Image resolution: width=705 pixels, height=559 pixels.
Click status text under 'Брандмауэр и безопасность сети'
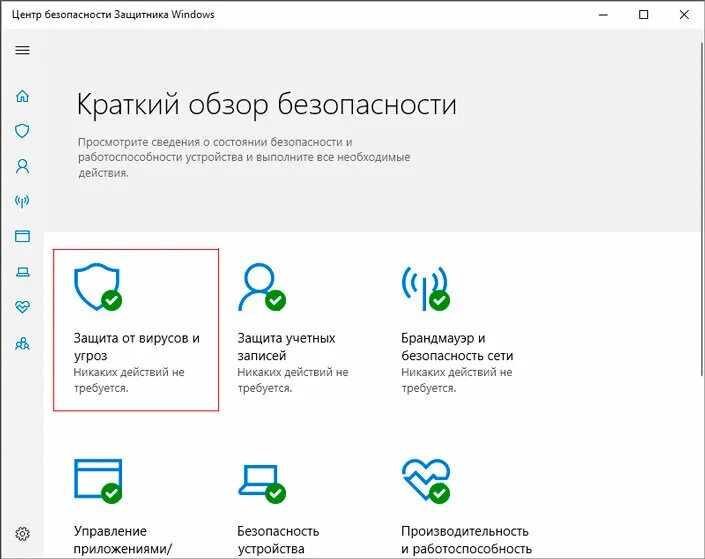click(x=457, y=380)
